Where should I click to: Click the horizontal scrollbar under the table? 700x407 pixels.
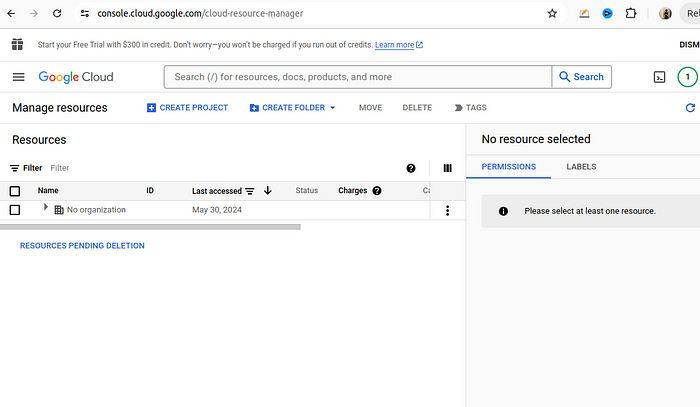pyautogui.click(x=150, y=227)
